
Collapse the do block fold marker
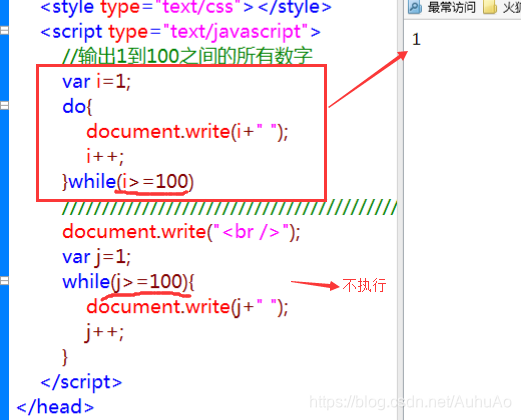pos(4,106)
